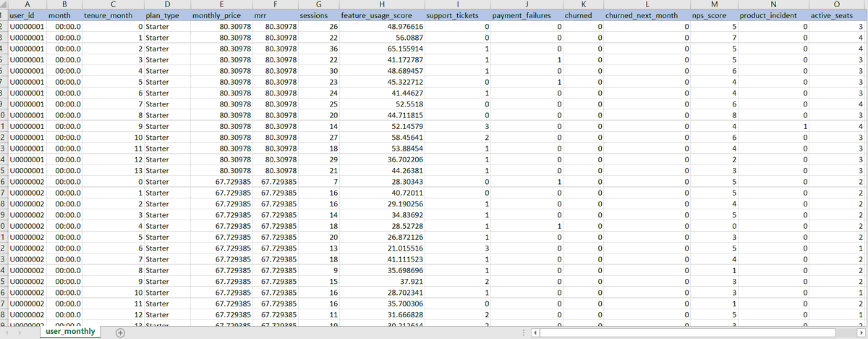The image size is (868, 339).
Task: Click the churned header cell
Action: [582, 15]
